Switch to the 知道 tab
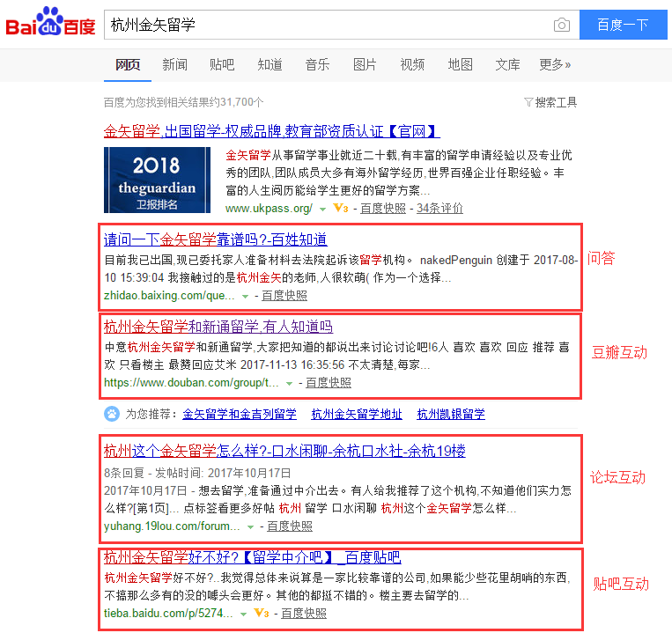Viewport: 672px width, 633px height. click(270, 64)
